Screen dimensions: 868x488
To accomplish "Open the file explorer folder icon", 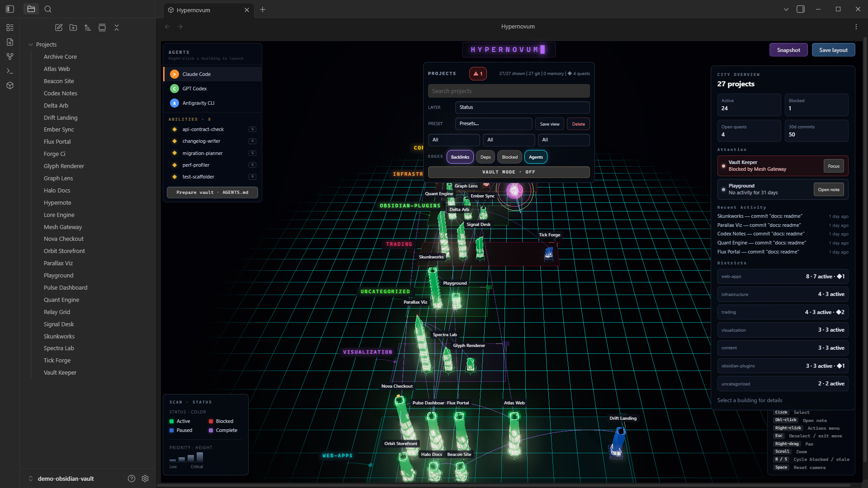I will click(x=31, y=9).
